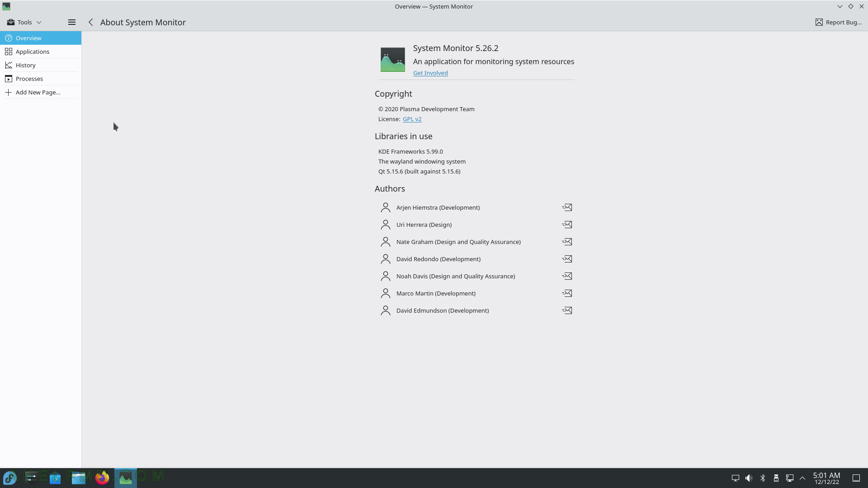Open the network connections tray icon

click(790, 478)
